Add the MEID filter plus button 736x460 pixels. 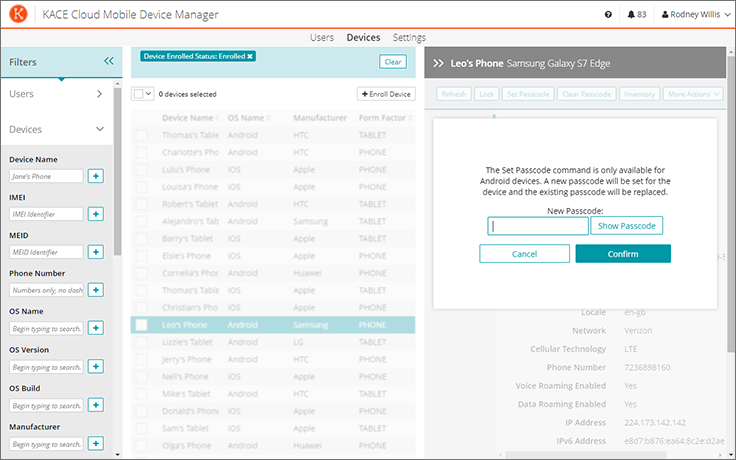coord(96,252)
